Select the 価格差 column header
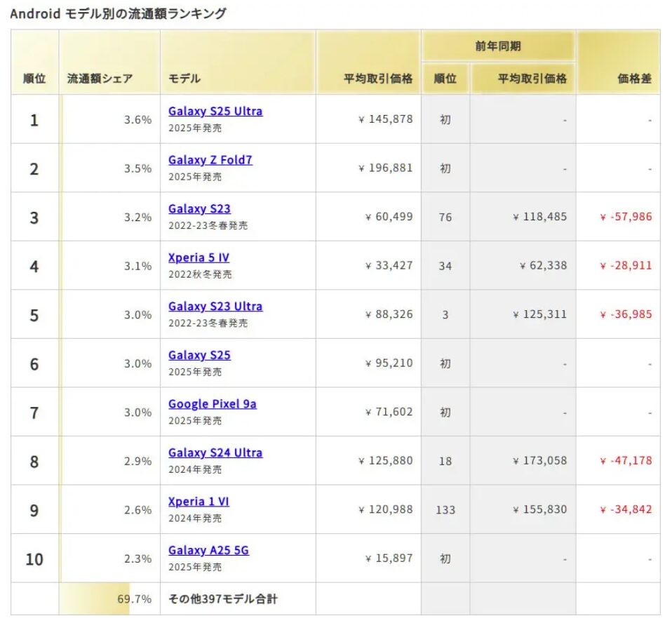The height and width of the screenshot is (623, 672). [x=634, y=79]
